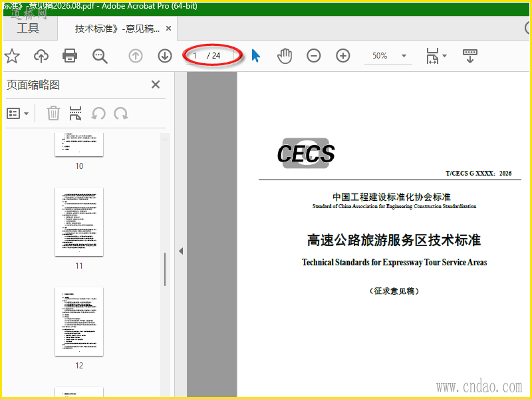Image resolution: width=532 pixels, height=399 pixels.
Task: Select the 技术标准》-意见稿 document tab
Action: pos(117,29)
